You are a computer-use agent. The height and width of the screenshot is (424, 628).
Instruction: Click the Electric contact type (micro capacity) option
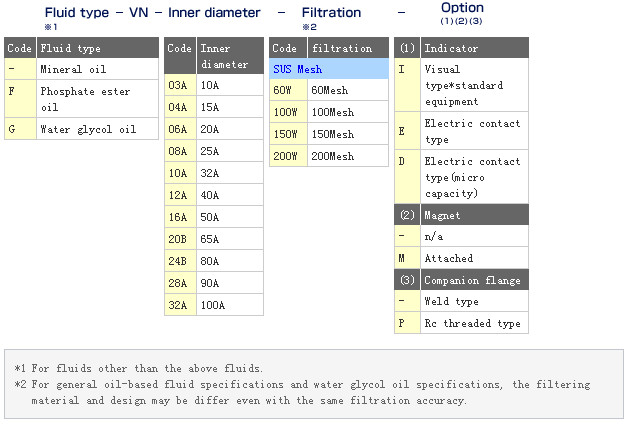[x=473, y=176]
